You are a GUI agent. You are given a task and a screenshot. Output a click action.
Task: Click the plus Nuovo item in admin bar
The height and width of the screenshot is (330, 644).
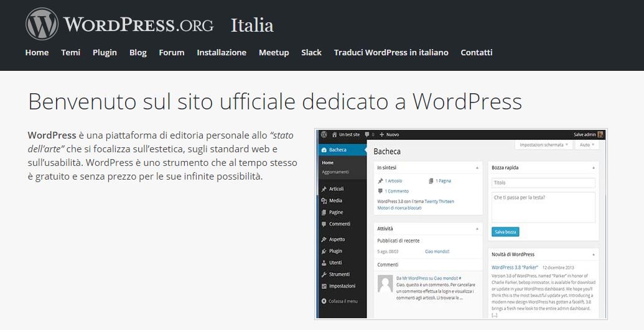pos(389,134)
